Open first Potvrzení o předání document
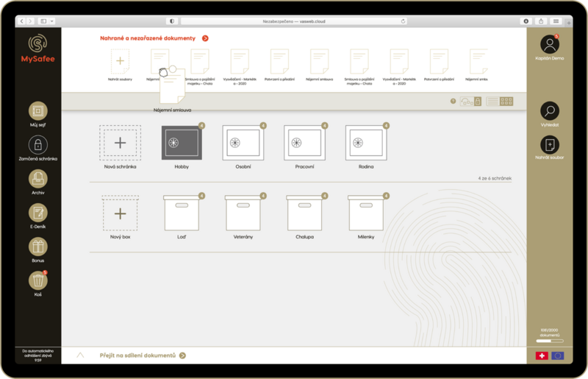 (x=280, y=61)
